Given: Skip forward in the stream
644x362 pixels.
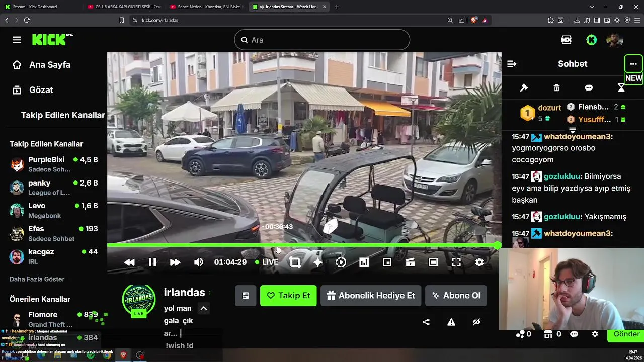Looking at the screenshot, I should click(x=175, y=262).
